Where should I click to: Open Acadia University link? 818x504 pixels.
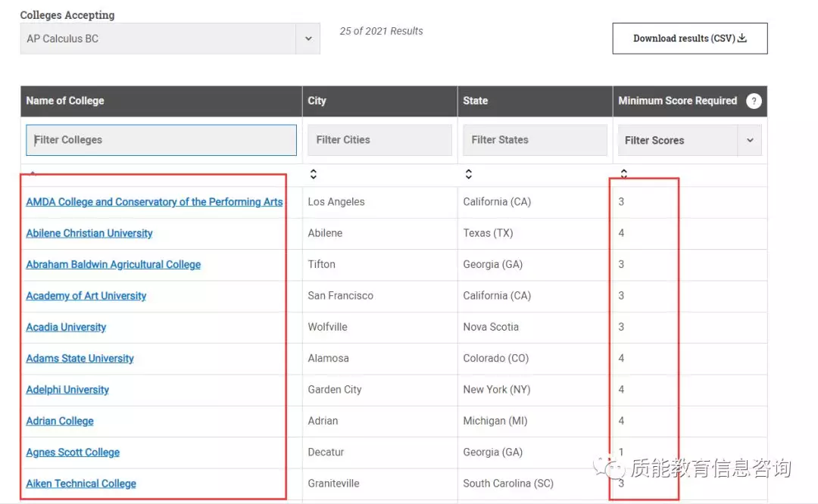(66, 327)
